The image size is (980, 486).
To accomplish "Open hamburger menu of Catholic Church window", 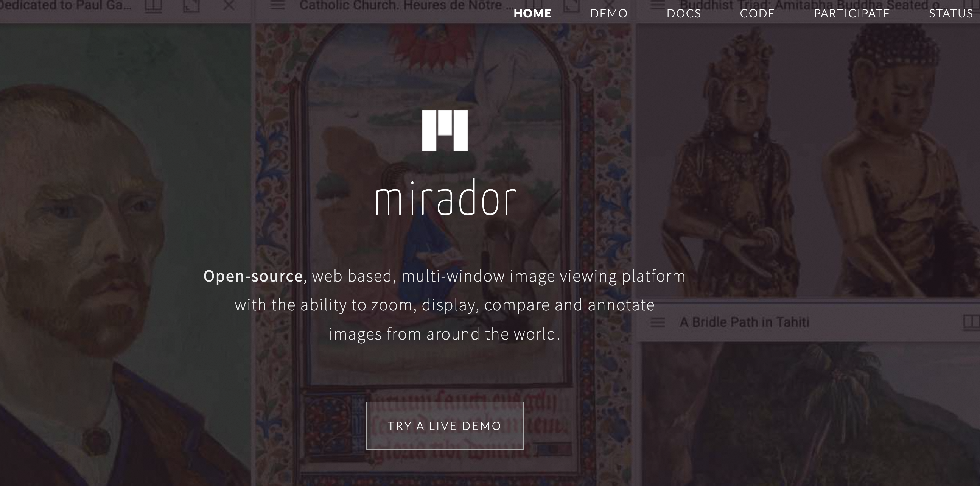I will pyautogui.click(x=278, y=5).
